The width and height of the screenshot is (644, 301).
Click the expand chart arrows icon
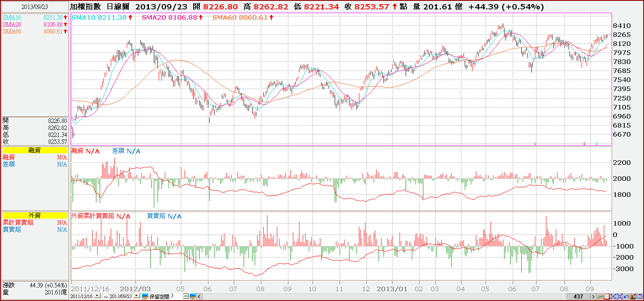coord(620,296)
